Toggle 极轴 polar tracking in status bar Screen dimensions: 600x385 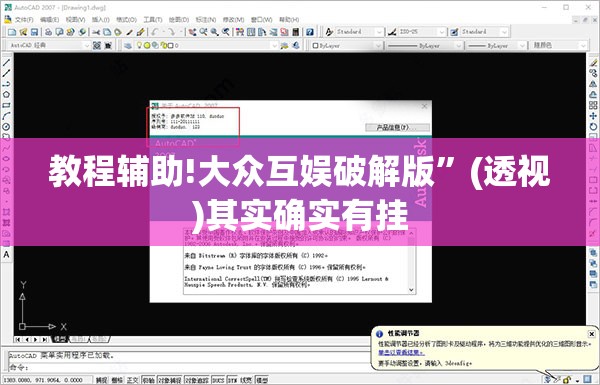148,380
